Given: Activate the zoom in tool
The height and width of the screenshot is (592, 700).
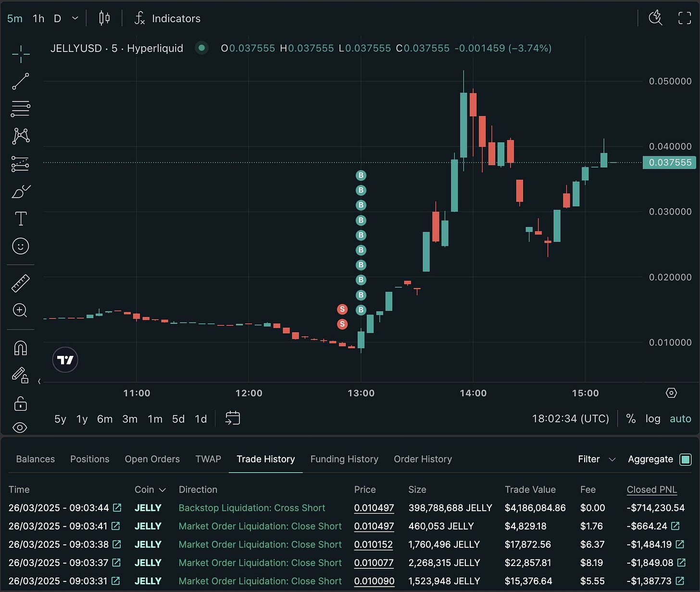Looking at the screenshot, I should 21,310.
